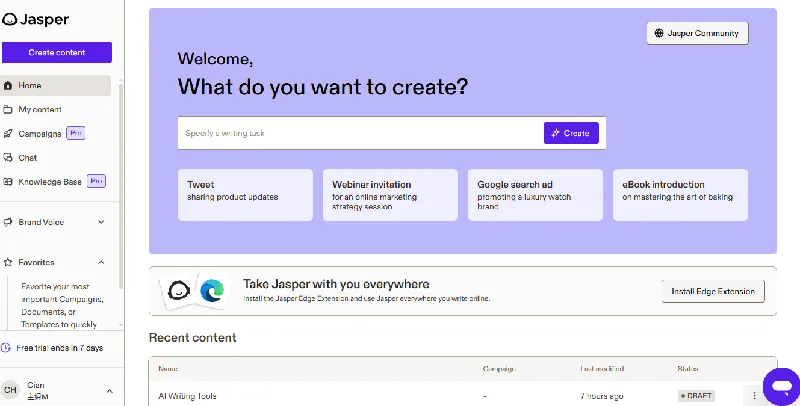Click the Campaign column header

[498, 368]
